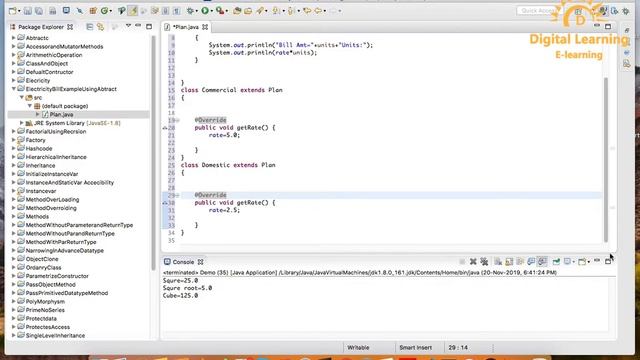Viewport: 640px width, 360px height.
Task: Select the Factory project
Action: click(x=35, y=140)
